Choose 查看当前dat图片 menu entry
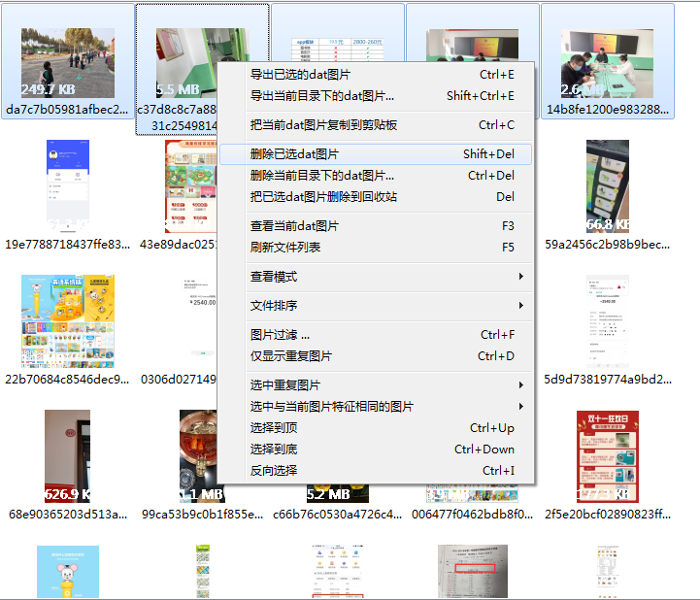700x600 pixels. pyautogui.click(x=376, y=226)
